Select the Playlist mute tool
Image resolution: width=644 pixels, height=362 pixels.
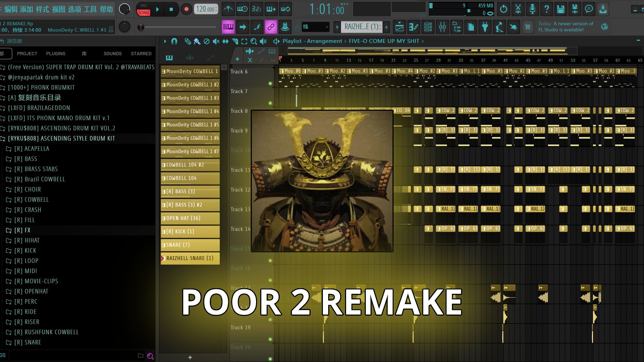point(216,41)
